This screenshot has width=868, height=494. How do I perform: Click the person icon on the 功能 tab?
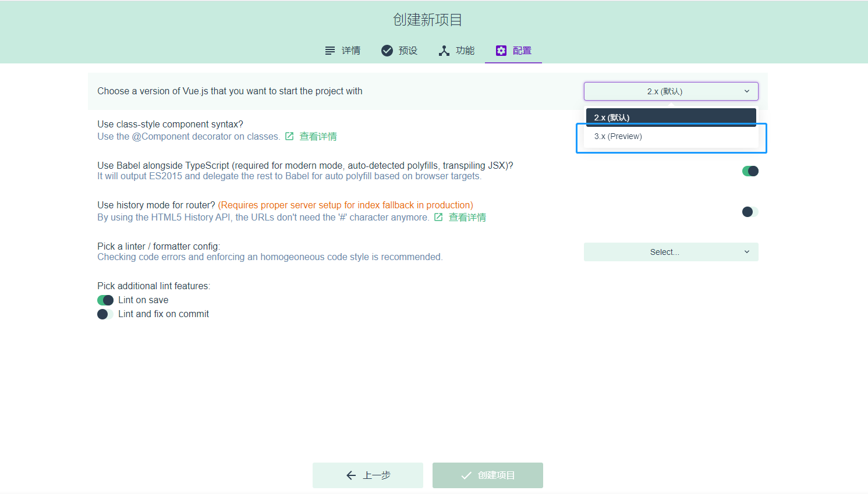pos(443,51)
